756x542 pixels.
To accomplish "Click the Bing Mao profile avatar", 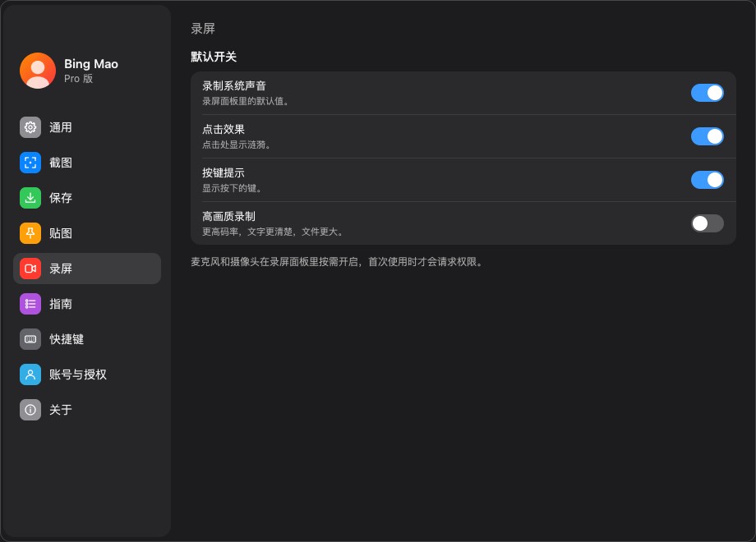I will 38,71.
